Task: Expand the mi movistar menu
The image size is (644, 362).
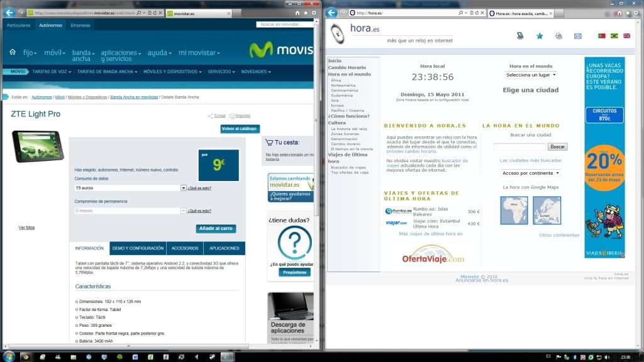Action: (x=199, y=53)
